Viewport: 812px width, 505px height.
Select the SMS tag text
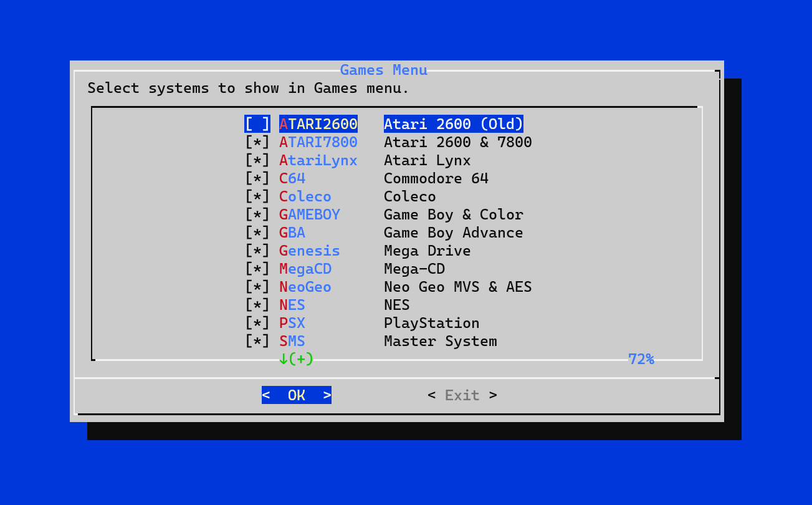pyautogui.click(x=292, y=341)
